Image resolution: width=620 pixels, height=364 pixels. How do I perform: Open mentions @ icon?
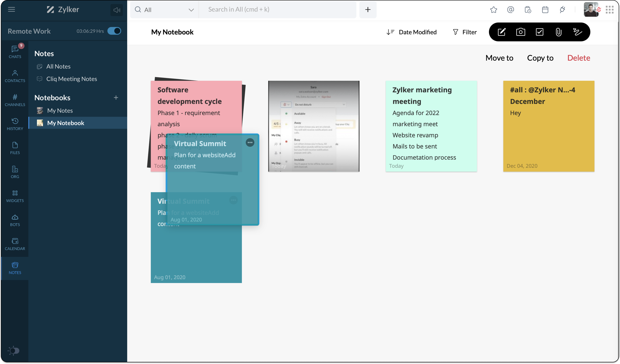point(510,10)
